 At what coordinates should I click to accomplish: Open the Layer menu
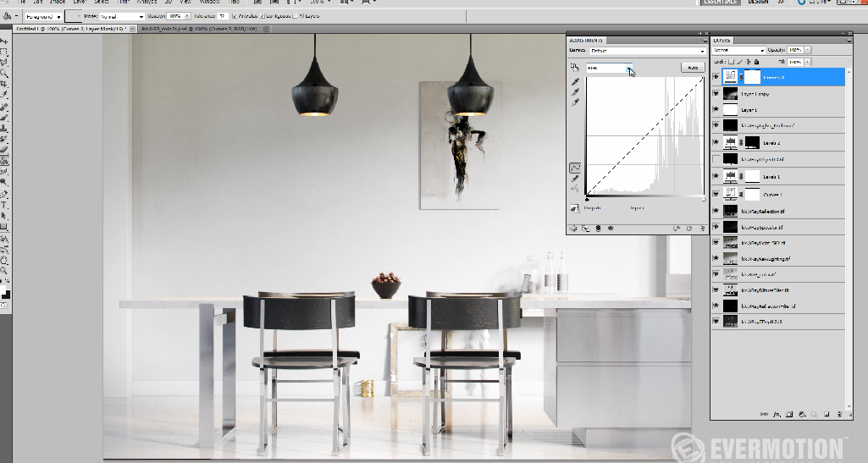click(80, 2)
